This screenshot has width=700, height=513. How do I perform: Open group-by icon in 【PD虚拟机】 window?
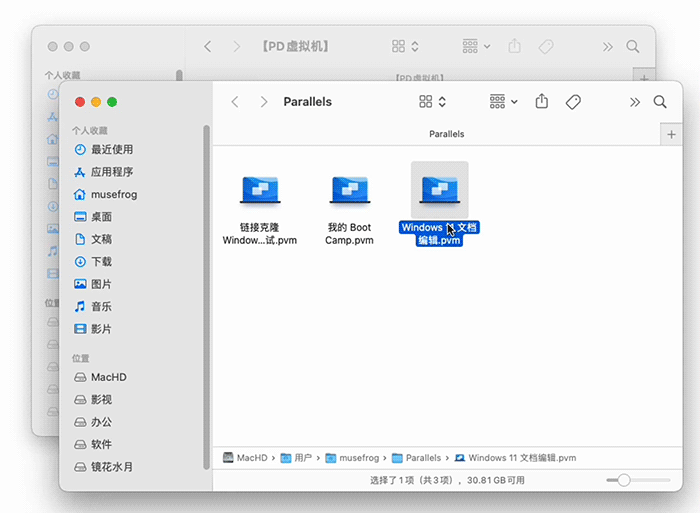pos(470,46)
